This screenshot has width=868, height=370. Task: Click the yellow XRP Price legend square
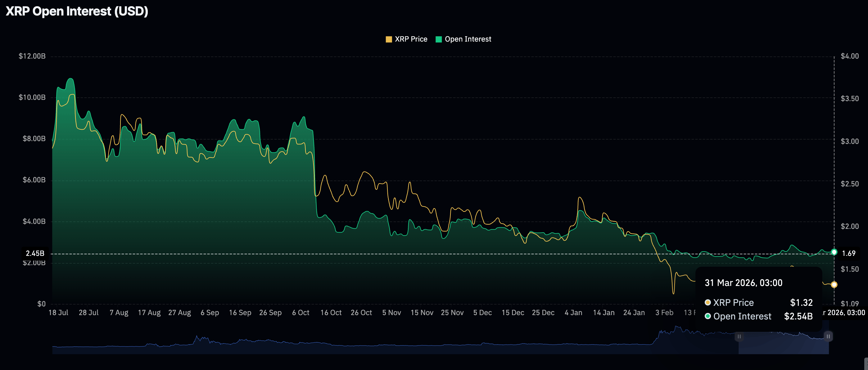click(x=388, y=39)
